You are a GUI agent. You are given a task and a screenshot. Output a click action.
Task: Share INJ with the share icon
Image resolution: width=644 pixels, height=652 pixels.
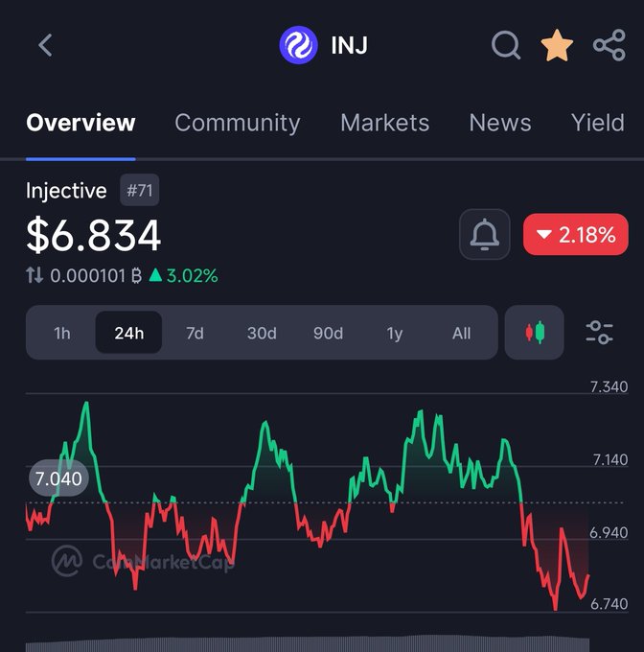pyautogui.click(x=609, y=45)
